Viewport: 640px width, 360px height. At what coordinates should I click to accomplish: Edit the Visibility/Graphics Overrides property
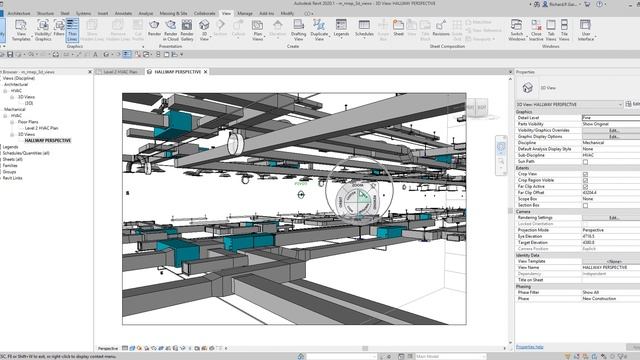point(611,130)
